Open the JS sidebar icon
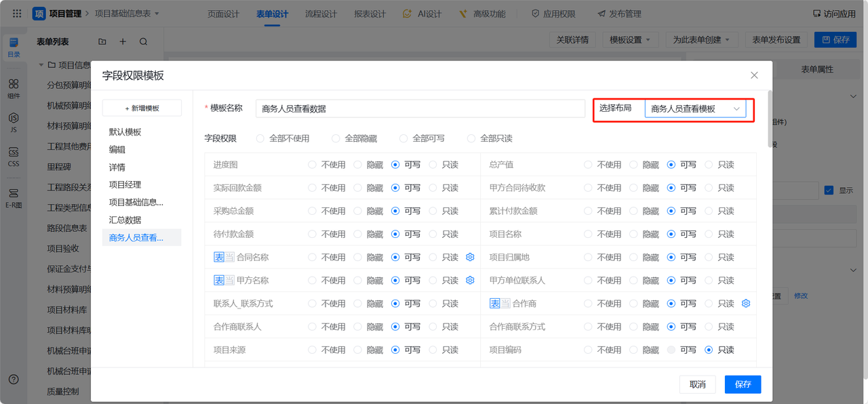The width and height of the screenshot is (868, 404). pos(14,122)
